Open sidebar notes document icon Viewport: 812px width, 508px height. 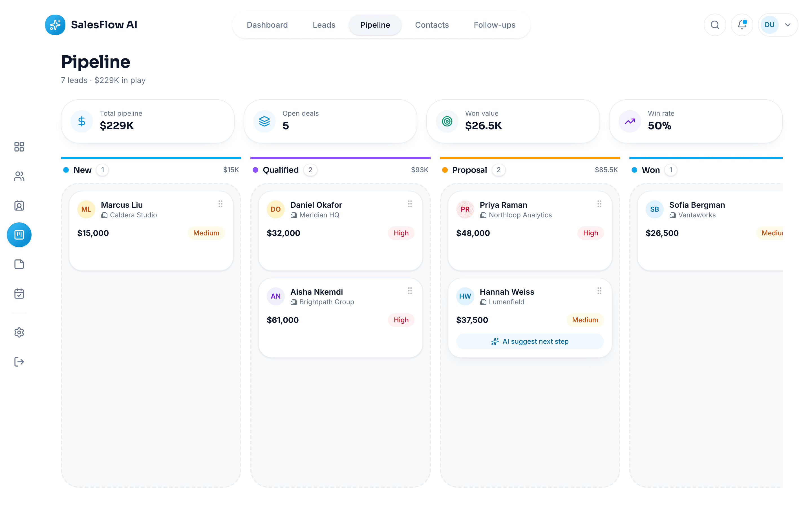click(19, 264)
